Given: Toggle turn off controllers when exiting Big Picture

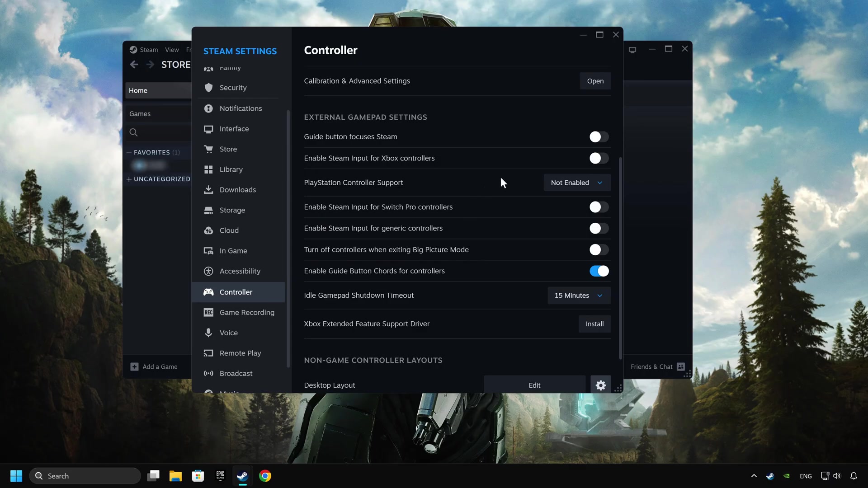Looking at the screenshot, I should [x=599, y=249].
